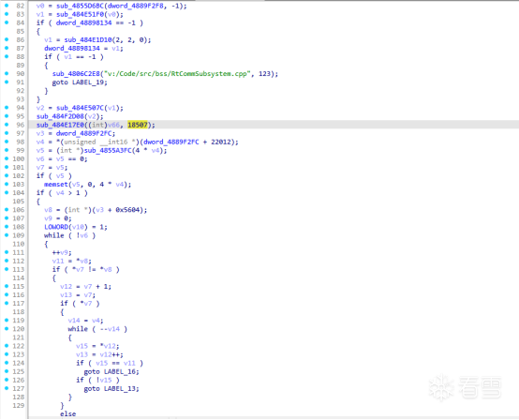This screenshot has height=420, width=519.
Task: Click variable v66 on line 96
Action: [113, 125]
